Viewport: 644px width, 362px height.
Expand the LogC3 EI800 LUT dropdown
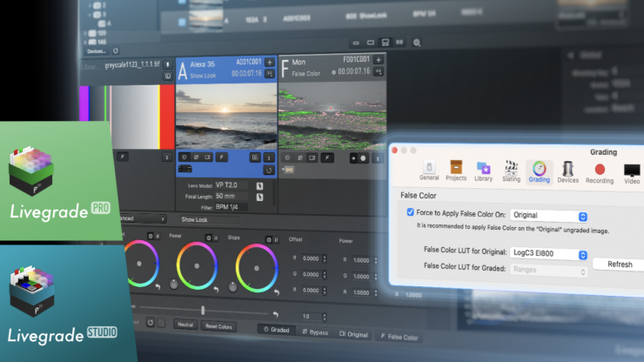549,254
